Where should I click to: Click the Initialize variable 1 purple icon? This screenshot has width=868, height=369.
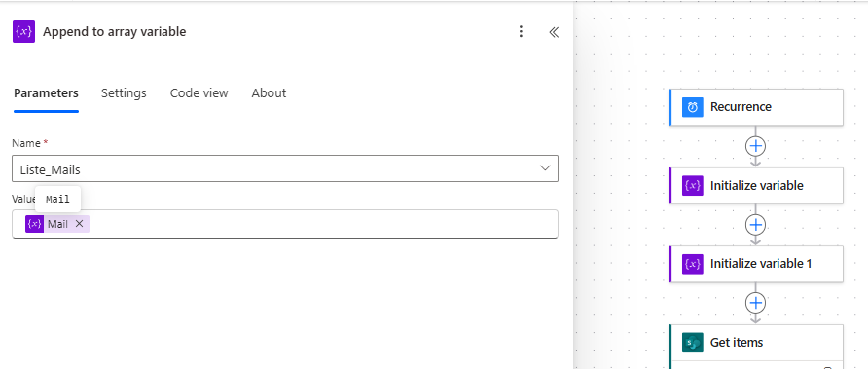(x=693, y=263)
